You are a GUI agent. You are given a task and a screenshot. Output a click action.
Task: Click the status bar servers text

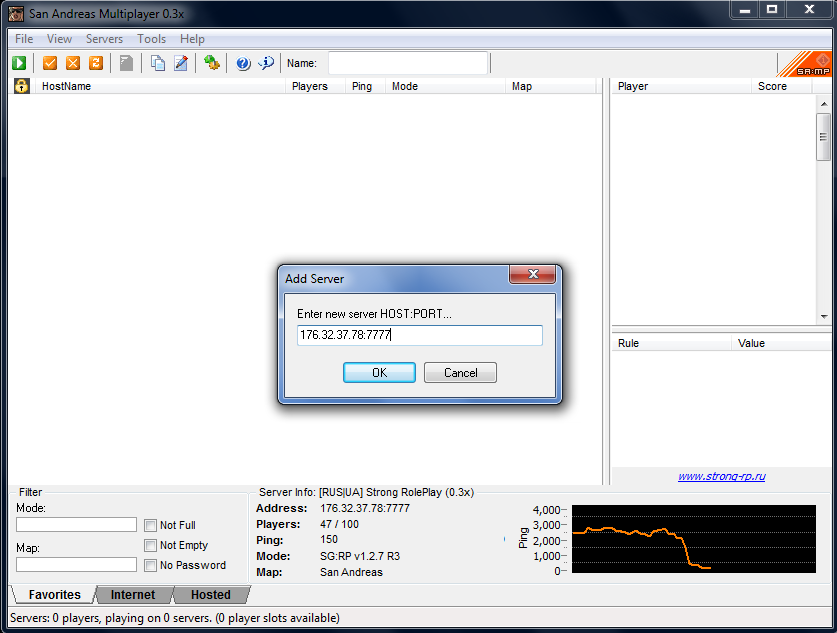click(x=175, y=618)
